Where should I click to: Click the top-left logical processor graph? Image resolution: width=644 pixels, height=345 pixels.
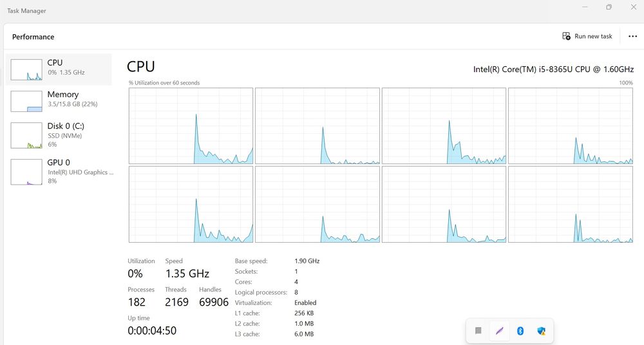191,126
